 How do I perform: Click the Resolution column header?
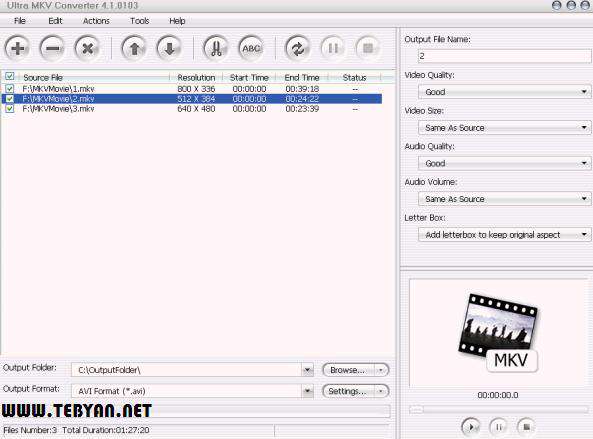point(196,77)
